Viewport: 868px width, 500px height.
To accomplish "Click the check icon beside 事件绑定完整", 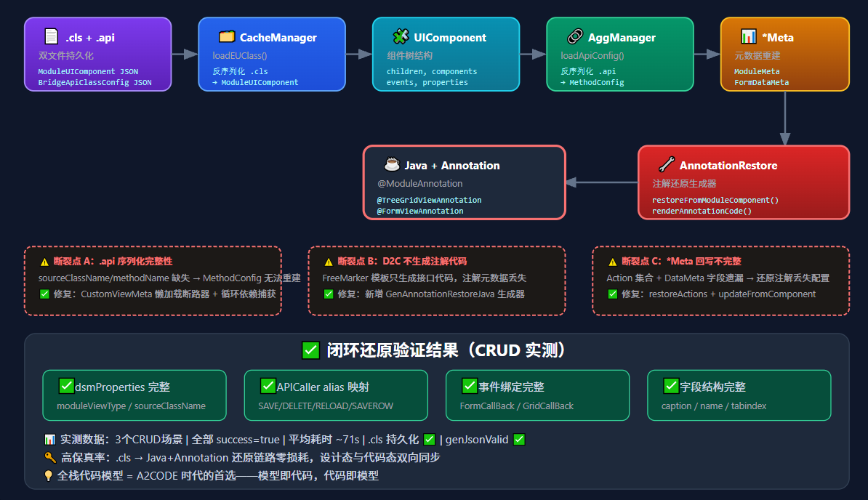I will point(470,385).
